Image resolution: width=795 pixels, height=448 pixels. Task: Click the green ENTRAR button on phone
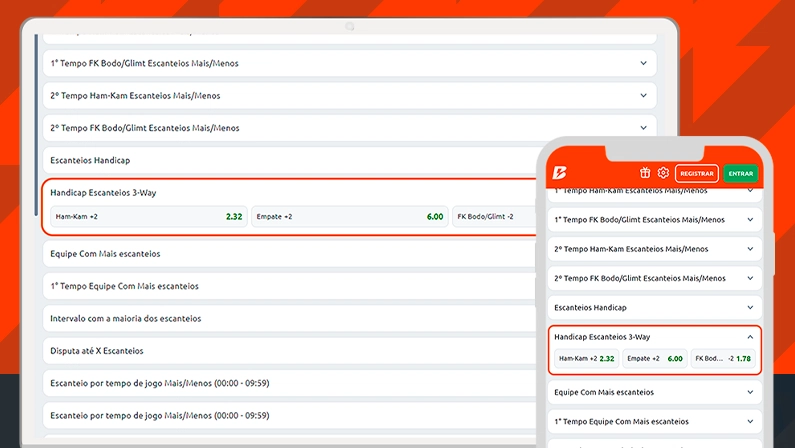741,173
